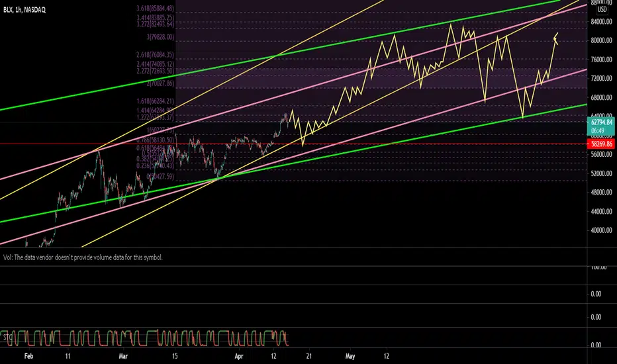This screenshot has width=617, height=364.
Task: Click the 40000.00 price axis label
Action: tap(601, 230)
